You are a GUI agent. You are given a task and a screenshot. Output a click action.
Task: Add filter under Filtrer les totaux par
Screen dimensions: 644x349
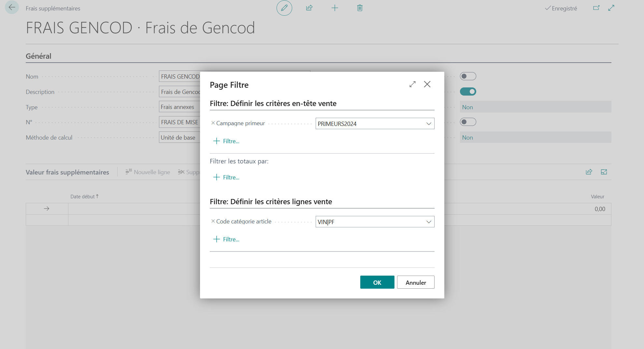point(226,177)
